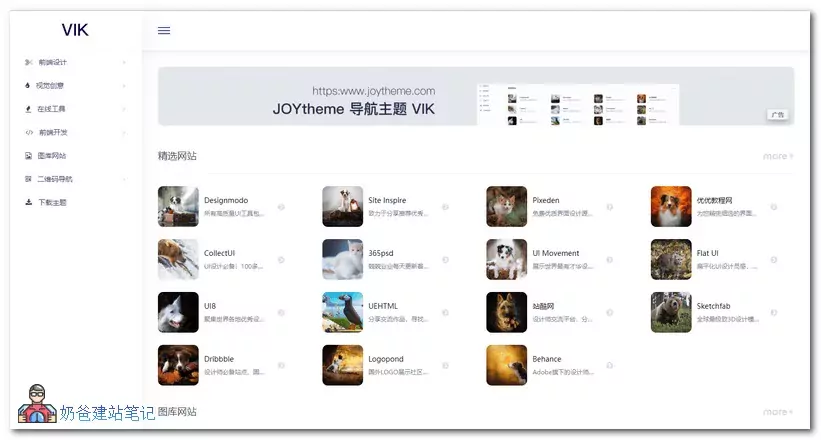Expand the 在线工具 sidebar submenu arrow
This screenshot has height=440, width=821.
tap(124, 109)
